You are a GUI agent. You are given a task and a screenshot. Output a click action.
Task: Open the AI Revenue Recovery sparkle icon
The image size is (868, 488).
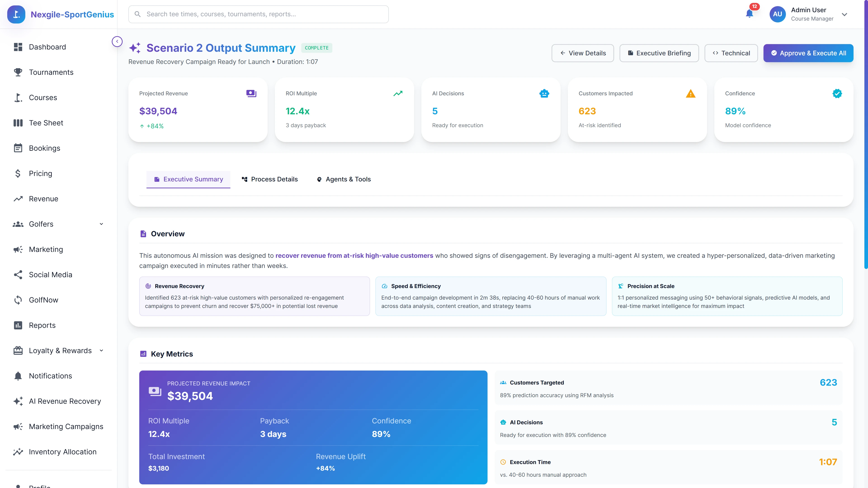(x=18, y=401)
